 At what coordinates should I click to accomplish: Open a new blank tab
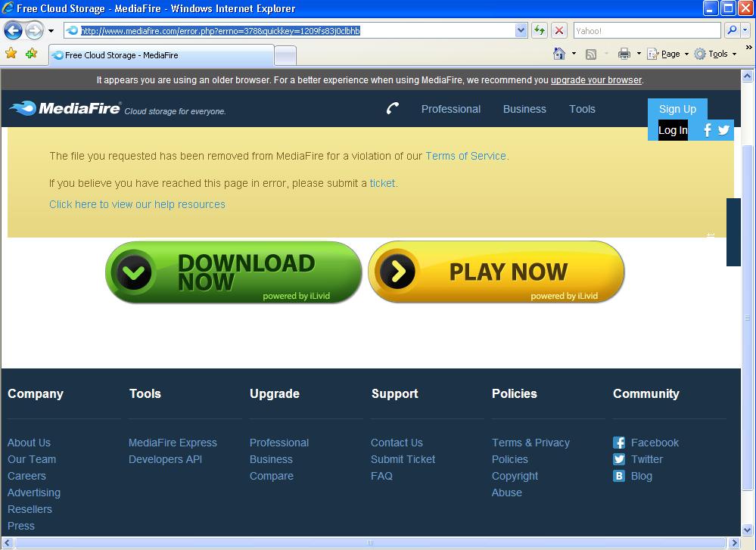[285, 55]
